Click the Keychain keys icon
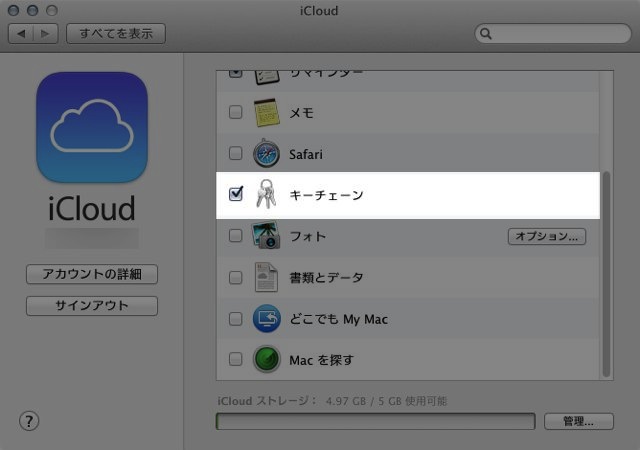Image resolution: width=640 pixels, height=450 pixels. point(266,194)
